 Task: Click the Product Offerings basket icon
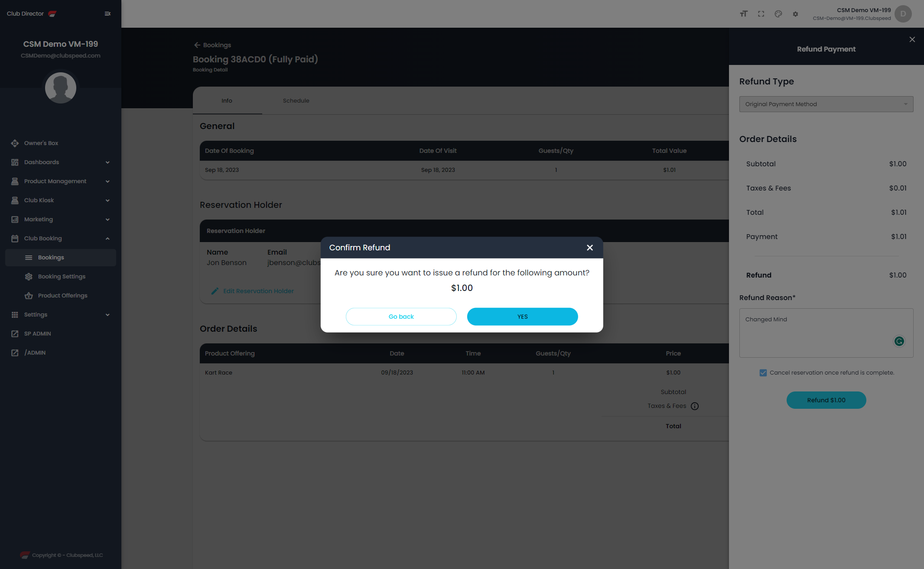pyautogui.click(x=29, y=295)
